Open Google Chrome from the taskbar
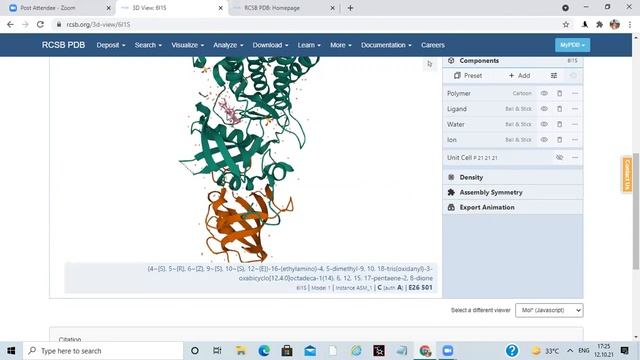 (x=425, y=351)
